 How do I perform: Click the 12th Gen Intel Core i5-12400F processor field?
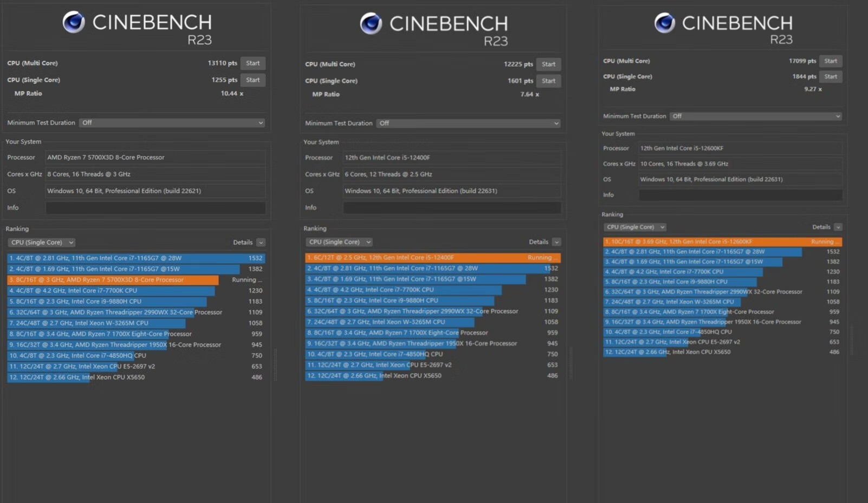[452, 158]
